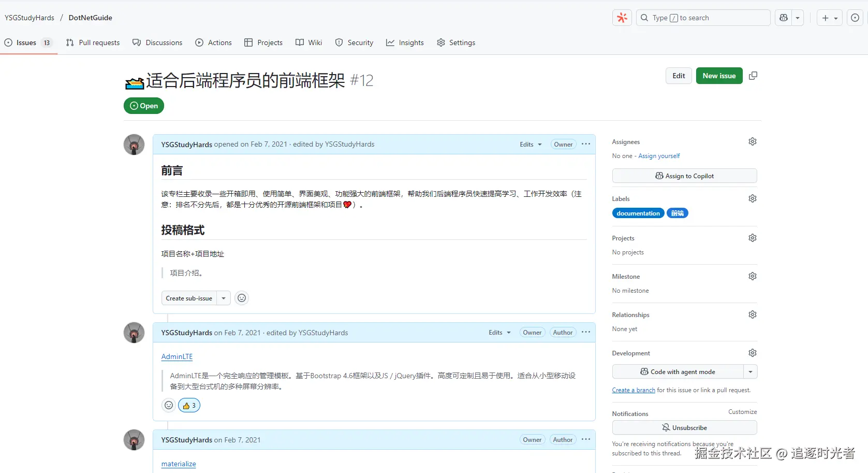Click the green New issue button
Viewport: 868px width, 473px height.
coord(719,76)
